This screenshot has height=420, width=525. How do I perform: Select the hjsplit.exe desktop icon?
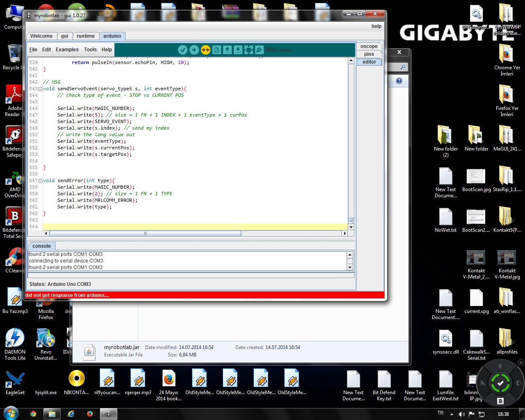coord(46,393)
